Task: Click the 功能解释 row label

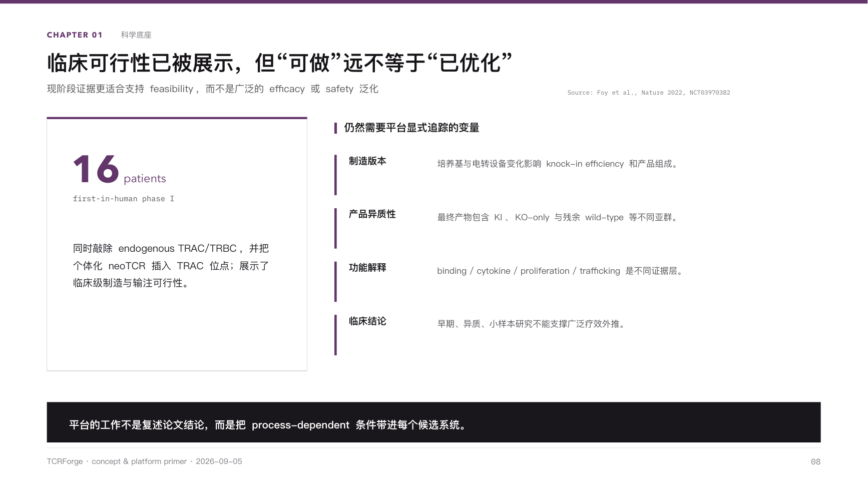Action: (x=367, y=268)
